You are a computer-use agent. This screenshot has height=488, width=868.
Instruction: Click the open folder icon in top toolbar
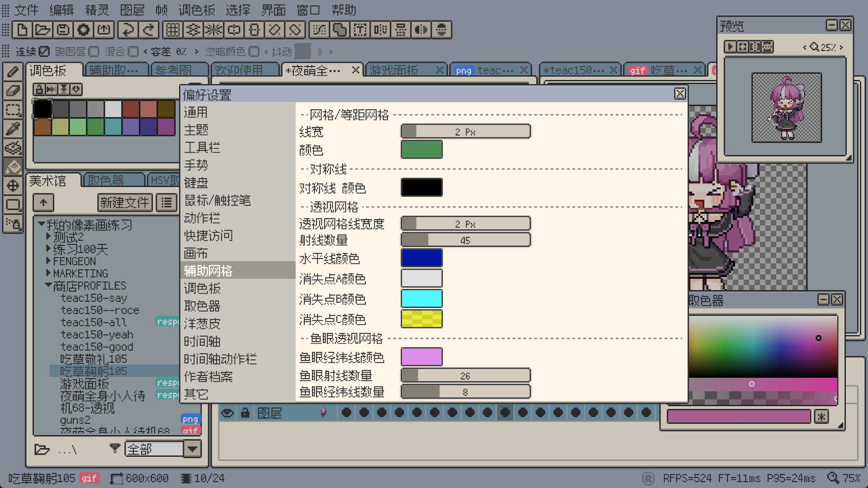tap(42, 30)
